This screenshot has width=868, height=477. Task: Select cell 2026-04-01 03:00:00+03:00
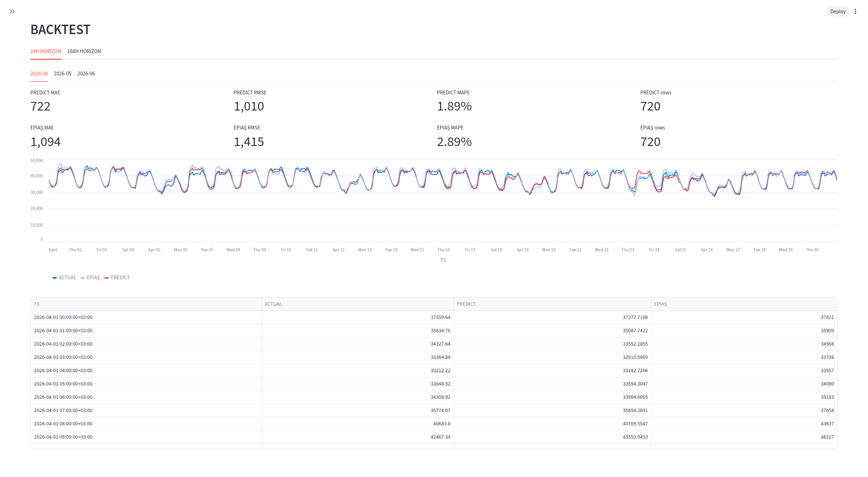(146, 357)
